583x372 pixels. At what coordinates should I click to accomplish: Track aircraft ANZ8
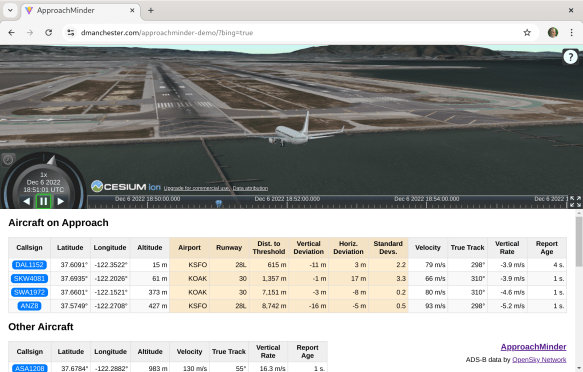pyautogui.click(x=29, y=306)
